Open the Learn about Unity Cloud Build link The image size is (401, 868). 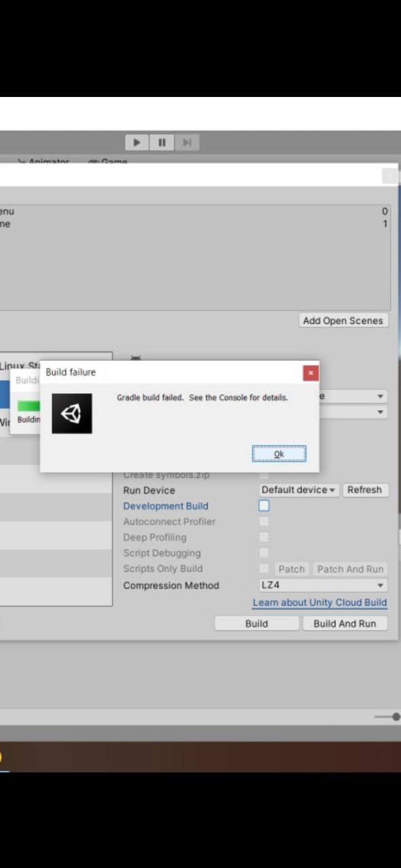(320, 602)
